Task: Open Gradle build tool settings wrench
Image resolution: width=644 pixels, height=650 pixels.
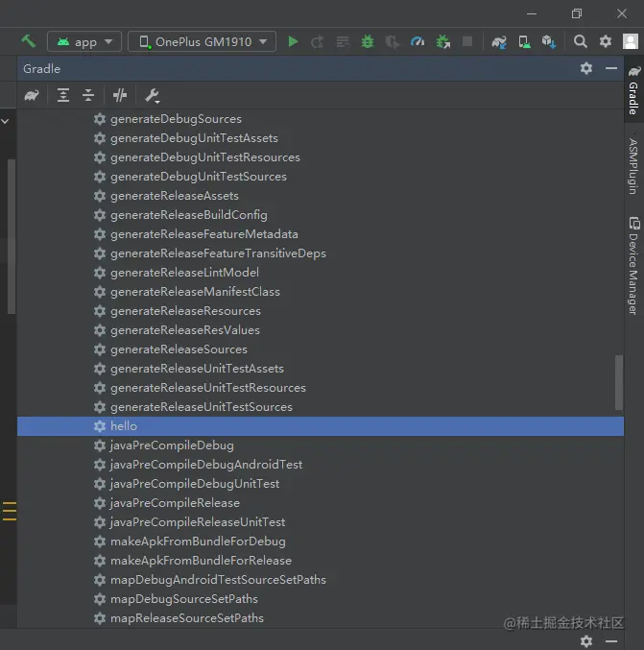Action: pos(152,96)
